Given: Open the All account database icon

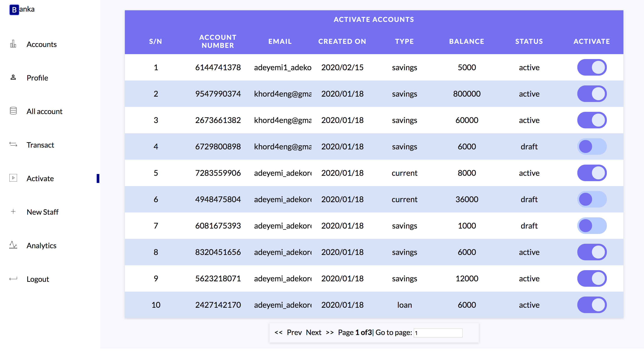Looking at the screenshot, I should [x=13, y=111].
